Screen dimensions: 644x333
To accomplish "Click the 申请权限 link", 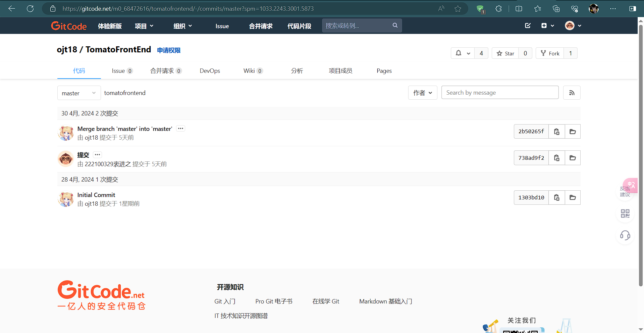I will pos(168,50).
